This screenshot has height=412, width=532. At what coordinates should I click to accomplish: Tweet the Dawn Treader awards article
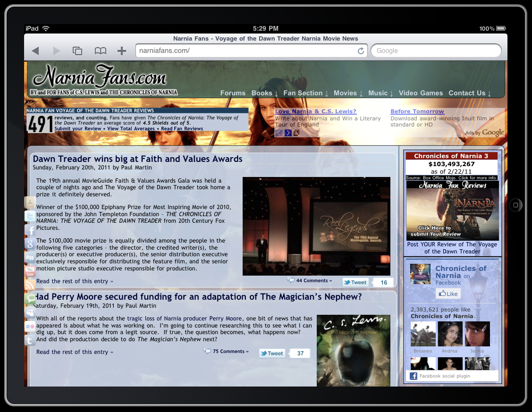[x=355, y=282]
